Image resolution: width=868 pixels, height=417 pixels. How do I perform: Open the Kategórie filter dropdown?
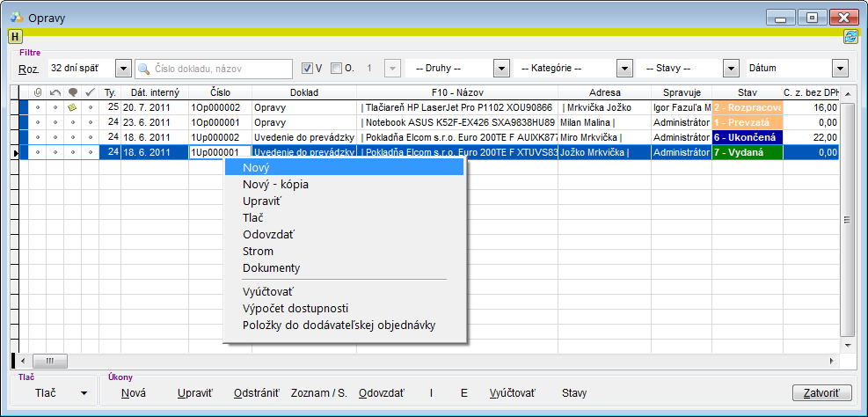(x=624, y=69)
